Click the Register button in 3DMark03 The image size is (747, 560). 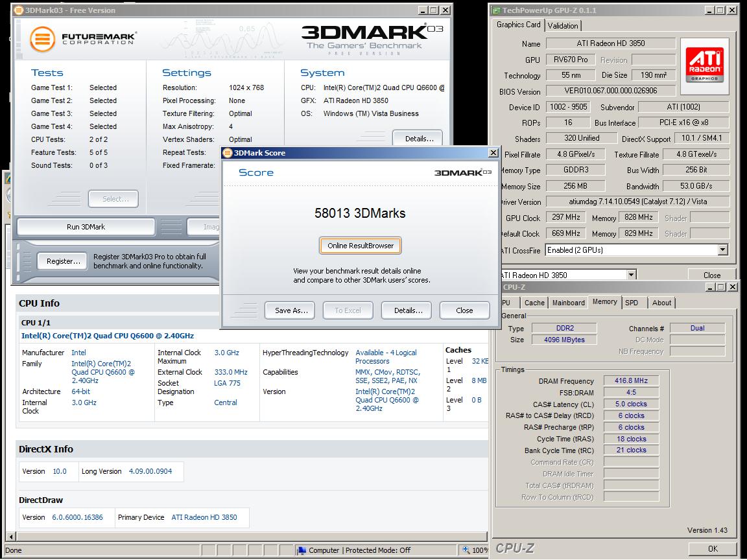(62, 261)
